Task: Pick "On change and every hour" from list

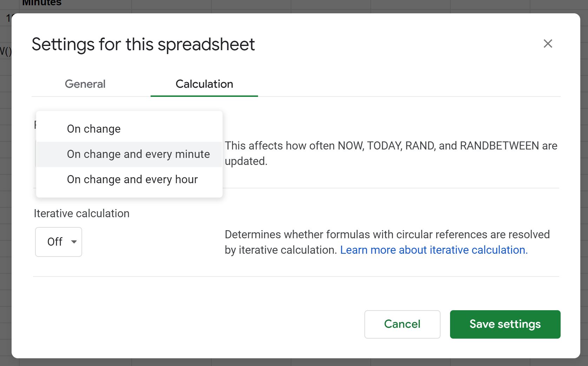Action: pyautogui.click(x=132, y=179)
